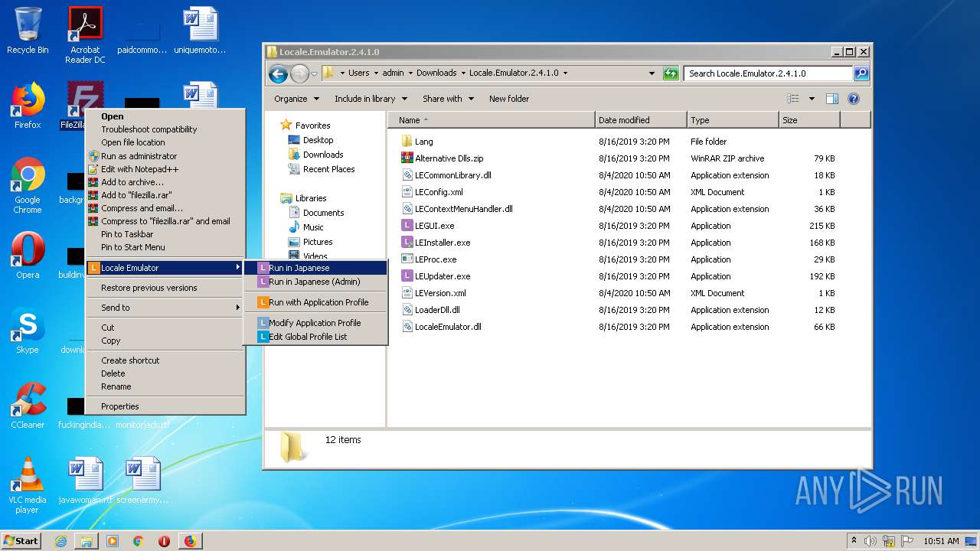The height and width of the screenshot is (551, 980).
Task: Click the Media Player taskbar icon
Action: (113, 541)
